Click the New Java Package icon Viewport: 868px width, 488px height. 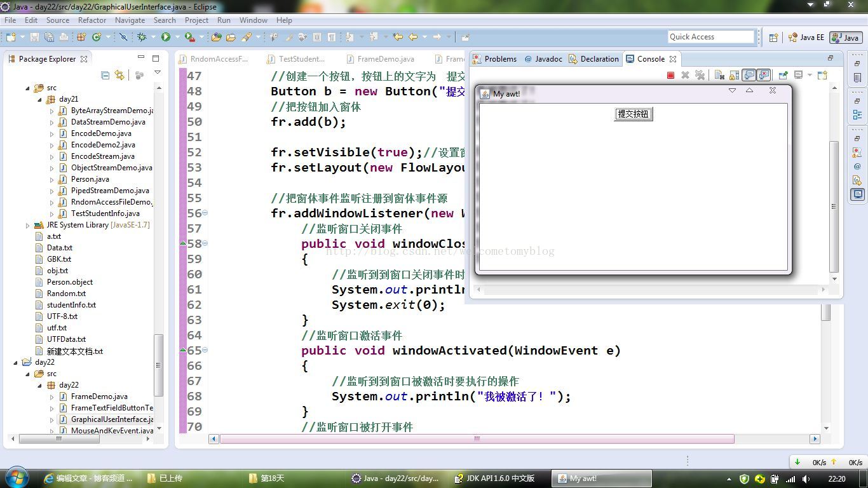(x=81, y=37)
